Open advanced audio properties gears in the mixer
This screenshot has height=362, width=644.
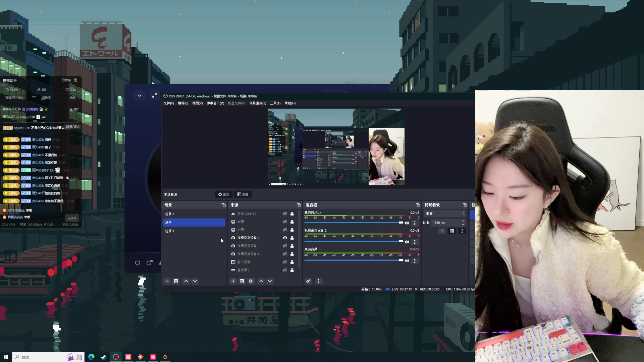[309, 281]
